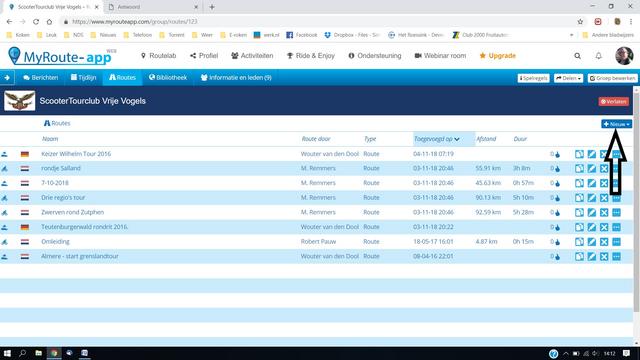Screen dimensions: 640x360
Task: Click the Windows Start button
Action: coord(7,353)
